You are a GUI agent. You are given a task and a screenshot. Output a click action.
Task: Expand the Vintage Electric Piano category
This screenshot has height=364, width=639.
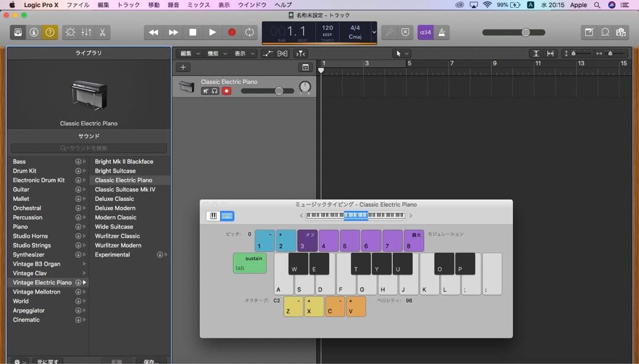coord(42,282)
